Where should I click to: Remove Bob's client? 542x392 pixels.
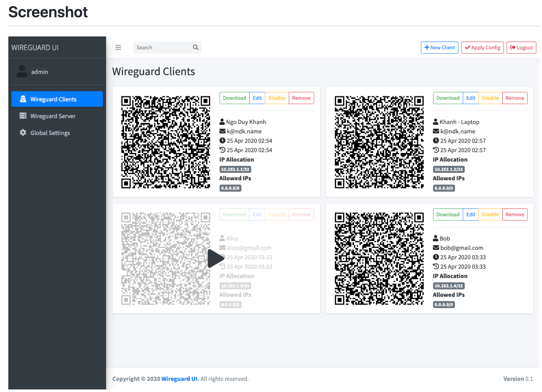514,214
